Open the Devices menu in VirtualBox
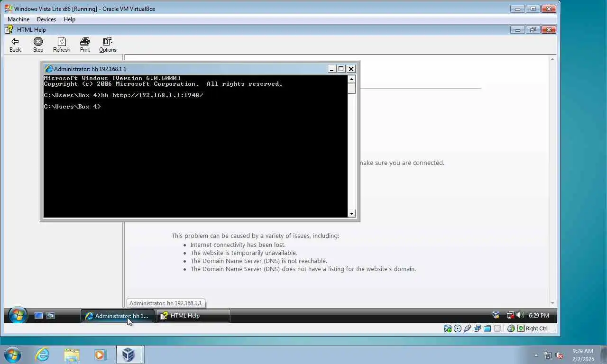Viewport: 607px width, 364px height. pyautogui.click(x=46, y=19)
